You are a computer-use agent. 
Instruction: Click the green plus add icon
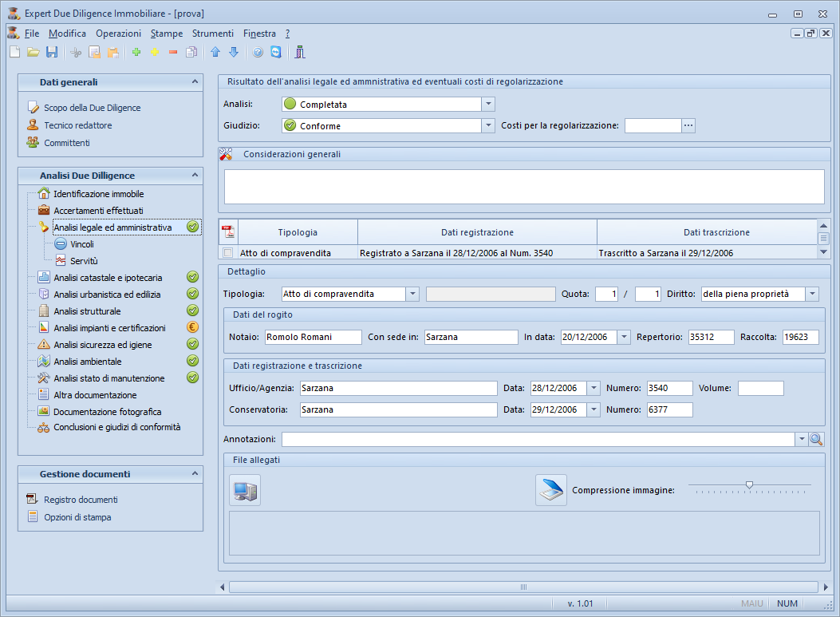pos(136,53)
